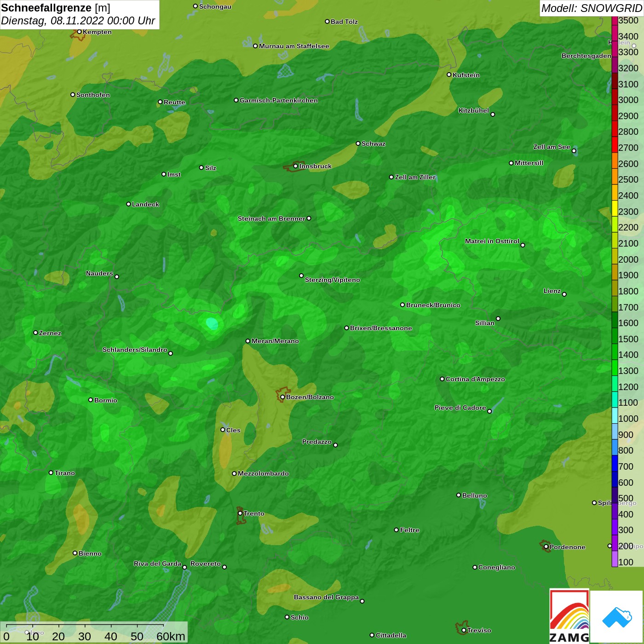
Task: Click the 'Sonthofen' label
Action: [93, 95]
